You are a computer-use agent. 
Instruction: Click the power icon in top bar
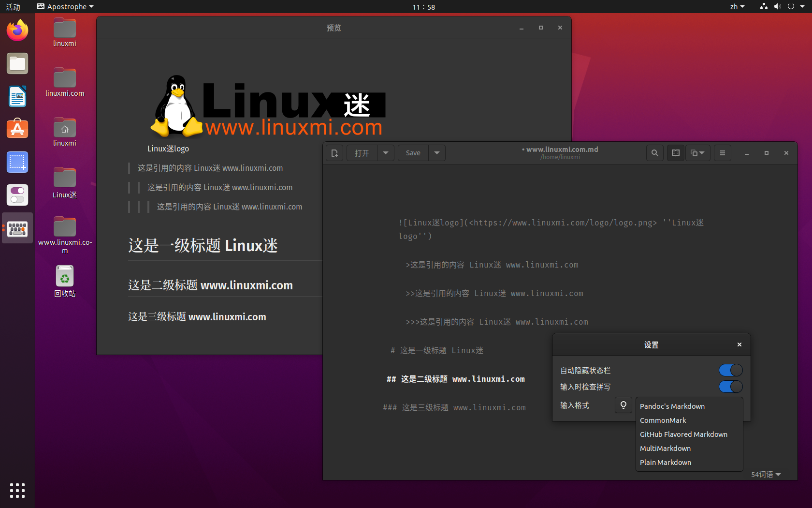[x=791, y=7]
